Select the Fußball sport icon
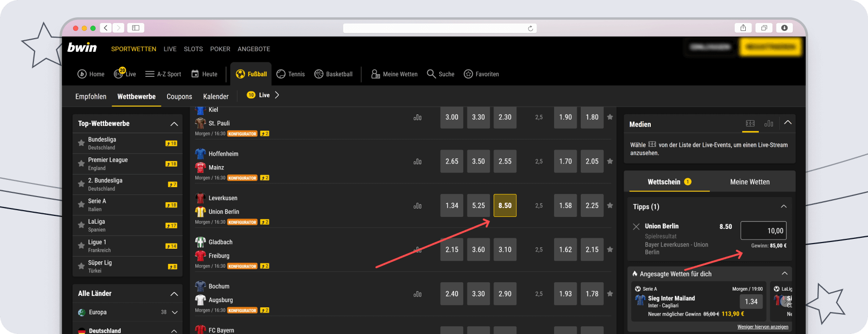The image size is (868, 334). pyautogui.click(x=240, y=74)
